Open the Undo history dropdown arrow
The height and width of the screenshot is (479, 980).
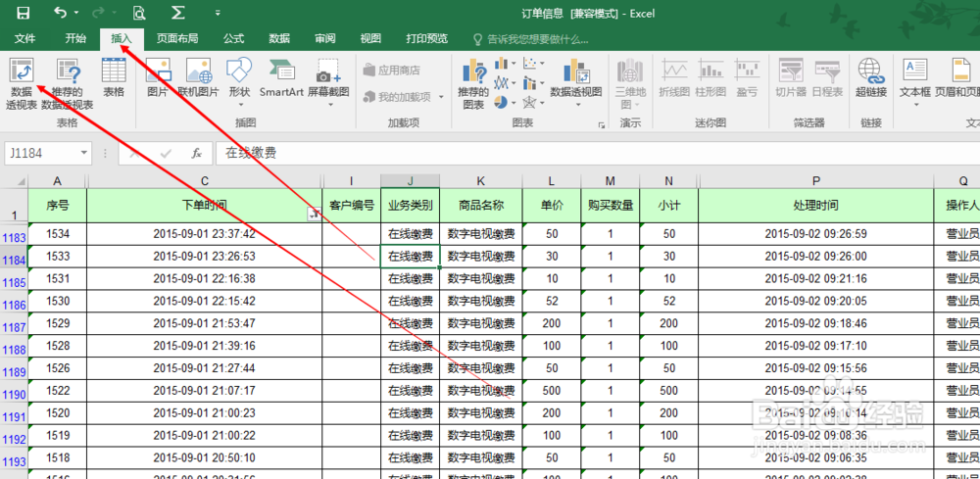pos(76,13)
